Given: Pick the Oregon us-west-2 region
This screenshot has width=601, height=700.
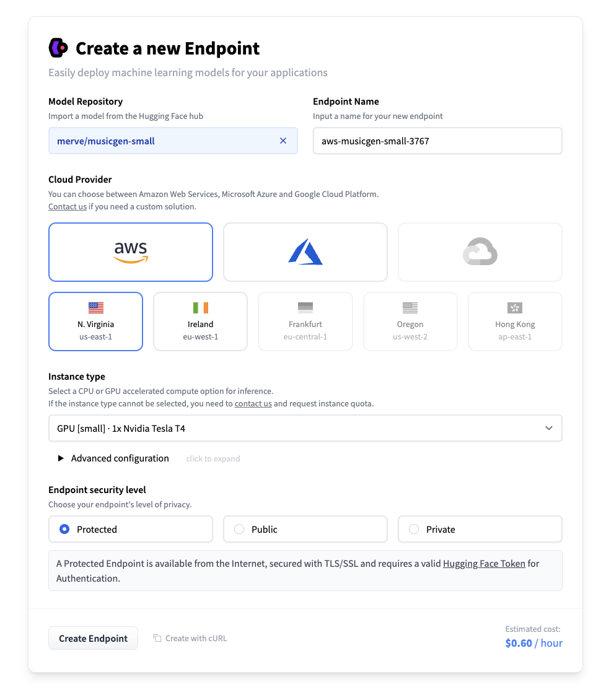Looking at the screenshot, I should (410, 322).
